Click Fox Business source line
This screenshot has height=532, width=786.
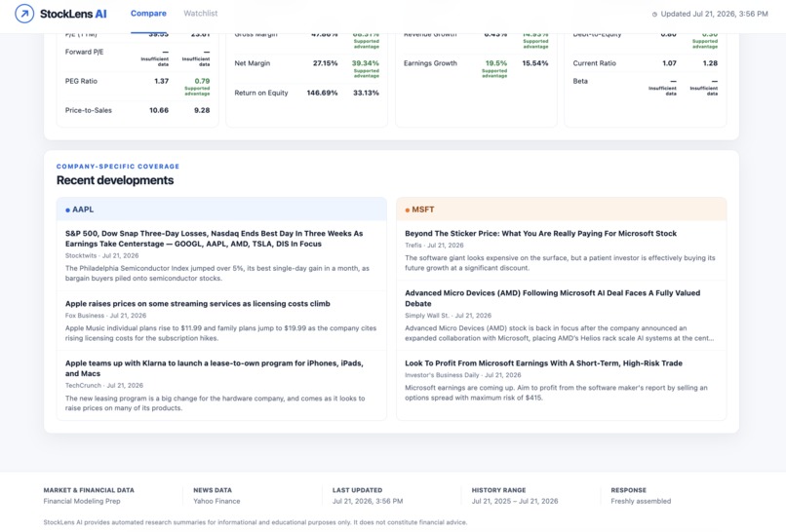pyautogui.click(x=105, y=316)
